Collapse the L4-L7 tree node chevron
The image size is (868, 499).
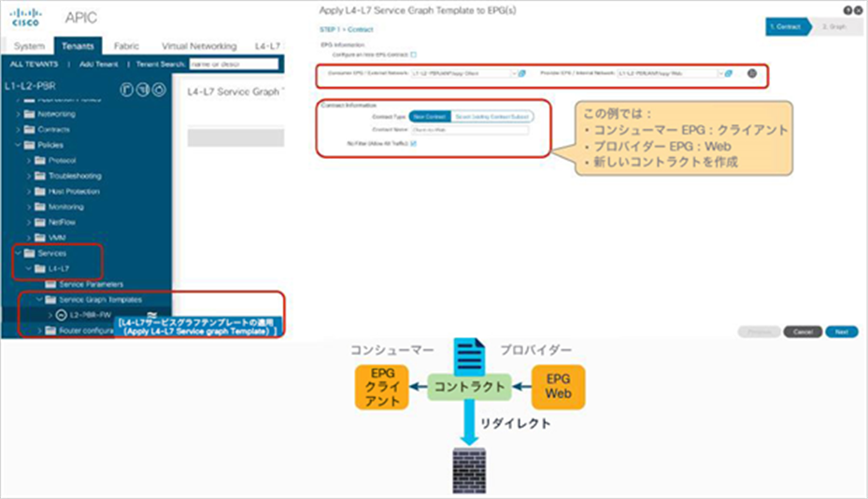pyautogui.click(x=28, y=268)
